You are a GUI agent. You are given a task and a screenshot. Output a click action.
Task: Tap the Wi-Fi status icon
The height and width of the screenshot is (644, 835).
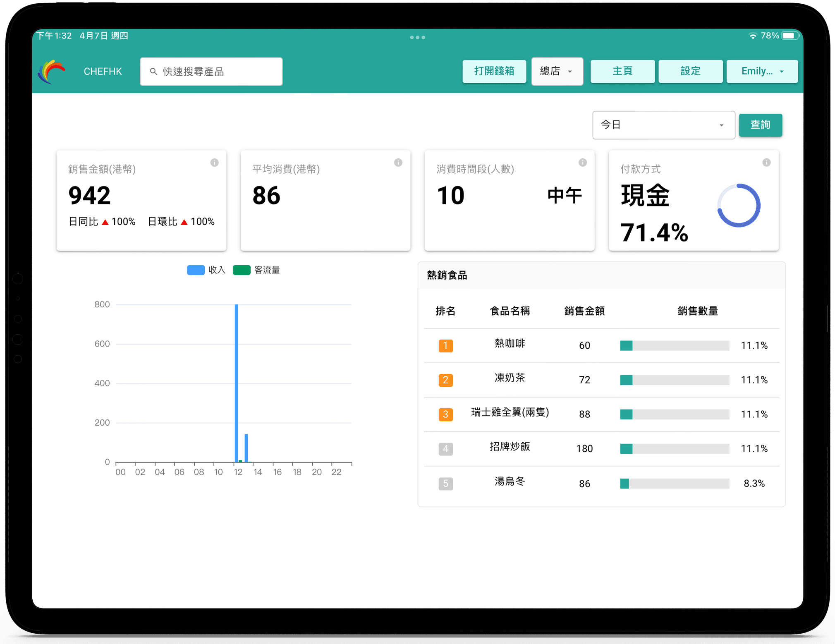click(x=753, y=36)
